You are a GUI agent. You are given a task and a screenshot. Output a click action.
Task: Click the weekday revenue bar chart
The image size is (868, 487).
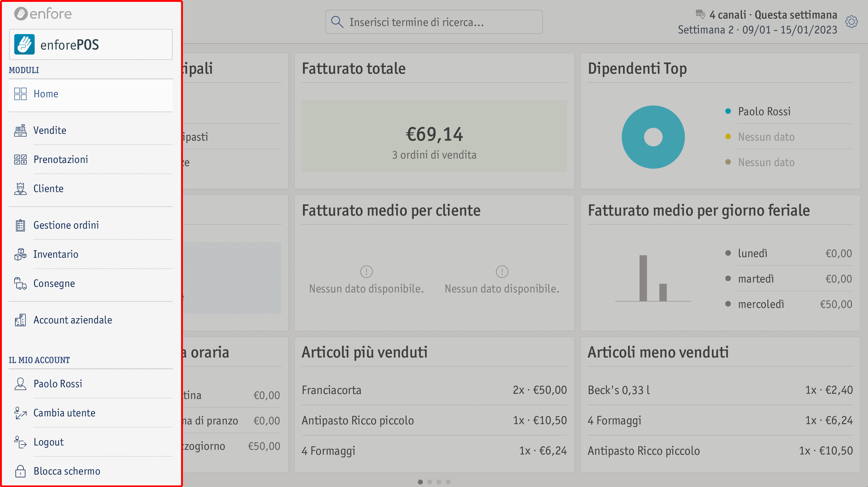tap(653, 278)
